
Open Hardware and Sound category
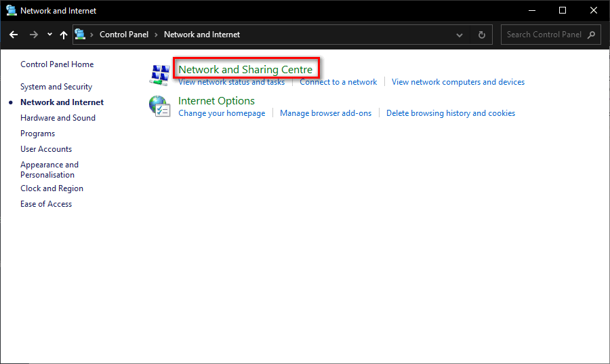coord(58,118)
